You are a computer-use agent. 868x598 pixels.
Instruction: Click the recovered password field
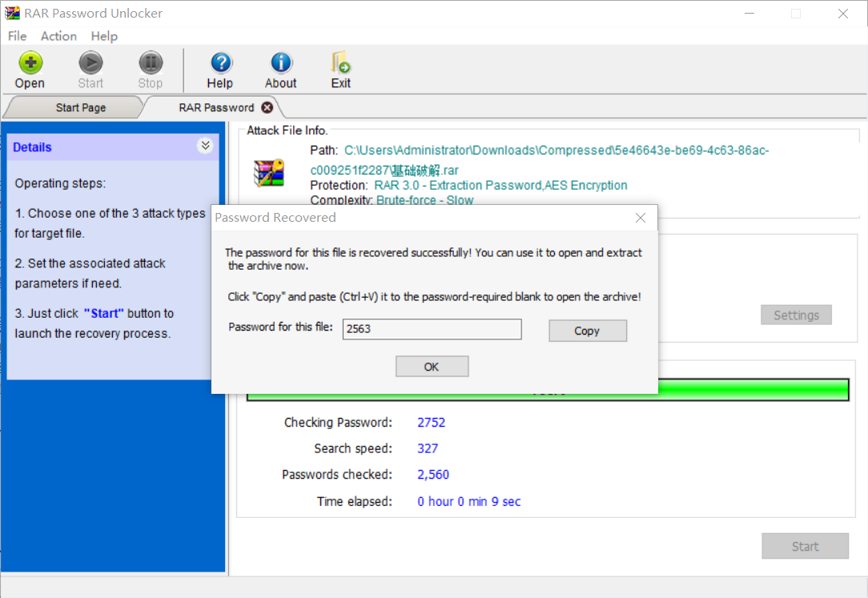click(432, 329)
